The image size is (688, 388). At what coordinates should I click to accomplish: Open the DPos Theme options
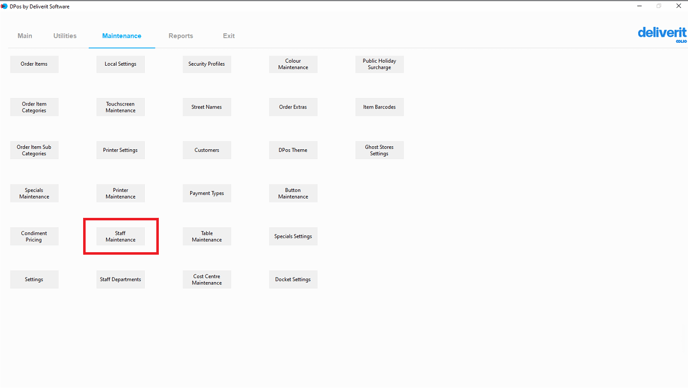pos(293,150)
